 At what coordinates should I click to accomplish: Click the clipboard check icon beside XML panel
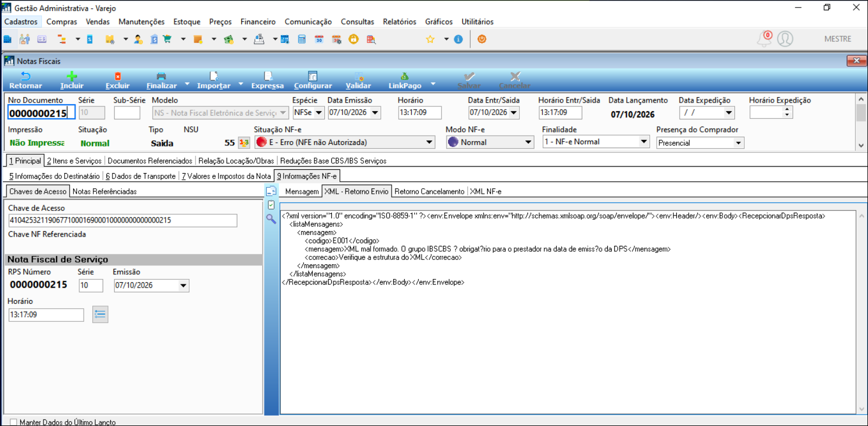(271, 205)
